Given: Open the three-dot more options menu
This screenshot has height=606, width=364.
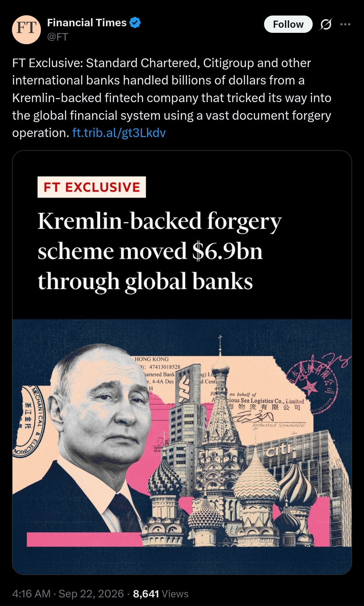Looking at the screenshot, I should pos(345,24).
